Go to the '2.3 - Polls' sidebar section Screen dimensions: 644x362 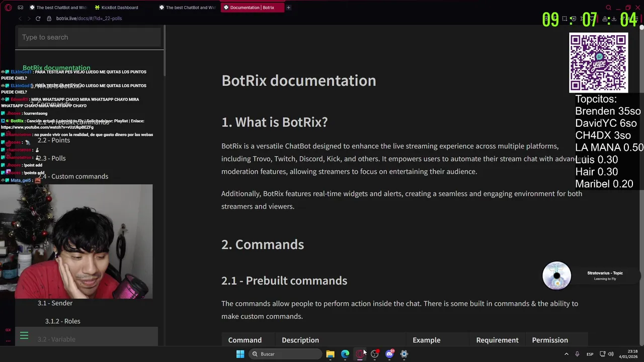[51, 158]
